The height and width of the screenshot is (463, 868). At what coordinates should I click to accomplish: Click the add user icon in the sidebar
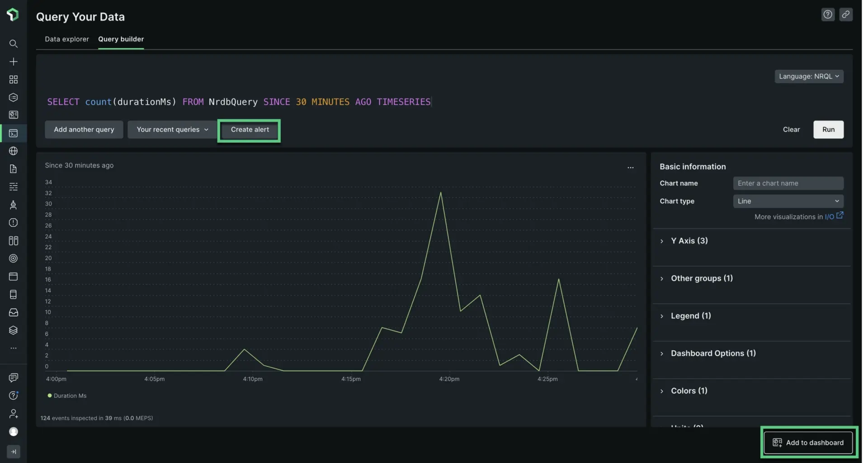[x=14, y=414]
